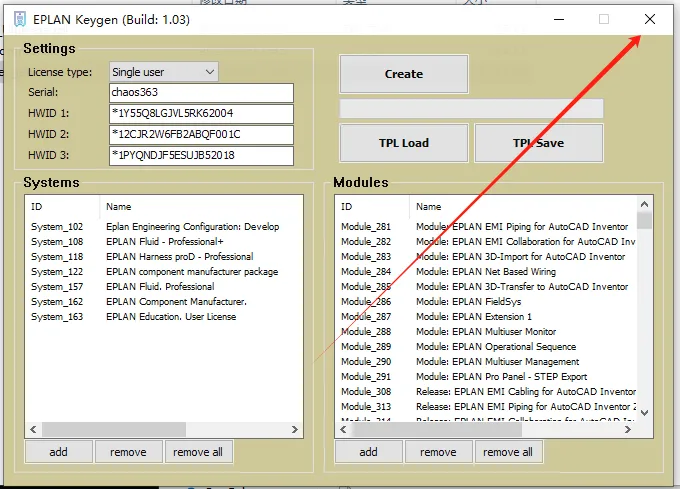
Task: Click the Systems horizontal scrollbar thumb
Action: (114, 430)
